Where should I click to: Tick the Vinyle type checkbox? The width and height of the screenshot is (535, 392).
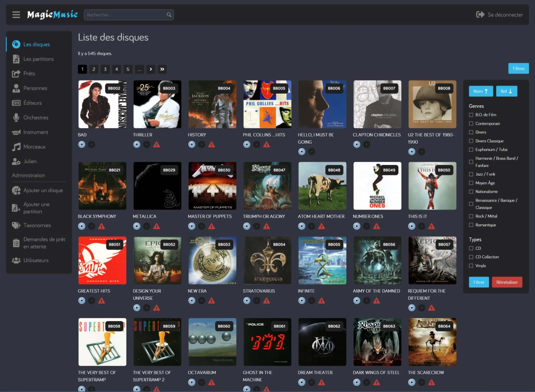coord(471,266)
